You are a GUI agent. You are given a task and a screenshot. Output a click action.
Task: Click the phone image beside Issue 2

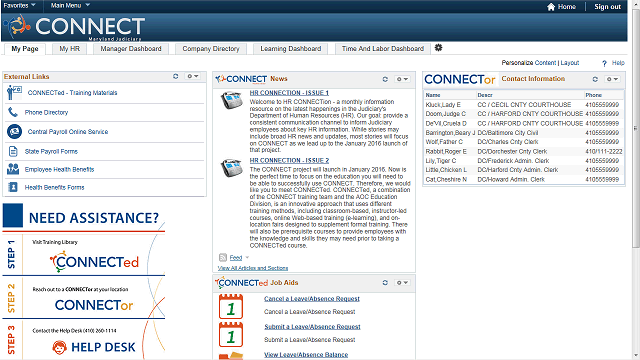231,167
